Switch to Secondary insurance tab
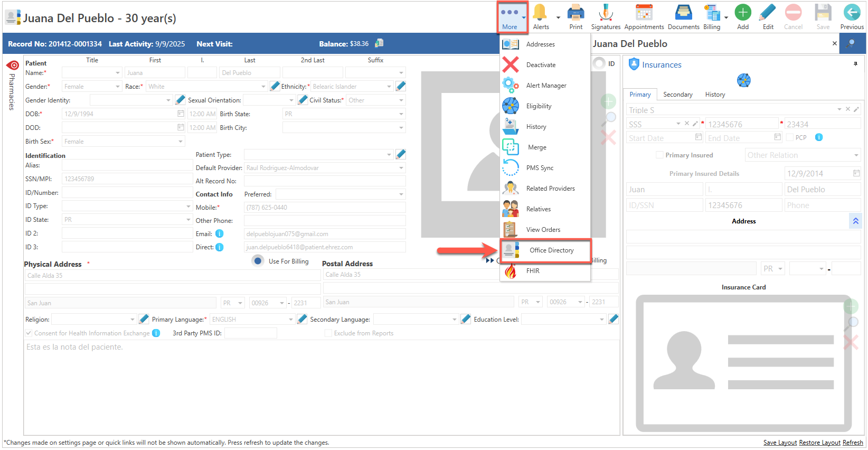This screenshot has width=868, height=450. tap(677, 95)
